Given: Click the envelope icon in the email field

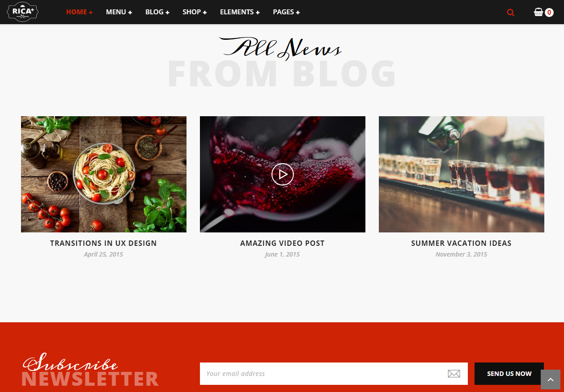Looking at the screenshot, I should tap(454, 374).
